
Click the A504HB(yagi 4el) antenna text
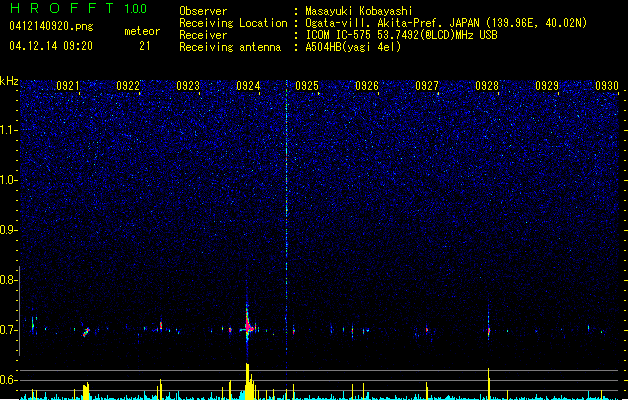tap(353, 47)
